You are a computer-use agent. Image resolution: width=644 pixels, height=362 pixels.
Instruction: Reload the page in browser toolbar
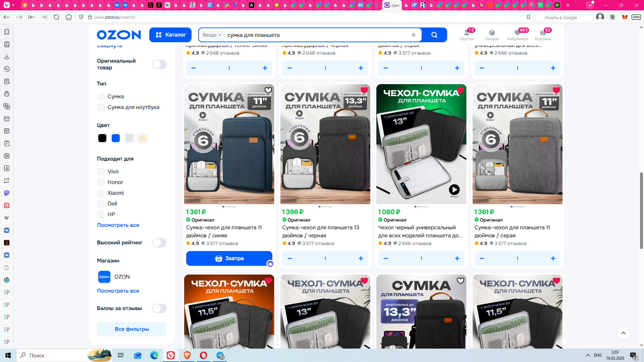click(x=56, y=17)
